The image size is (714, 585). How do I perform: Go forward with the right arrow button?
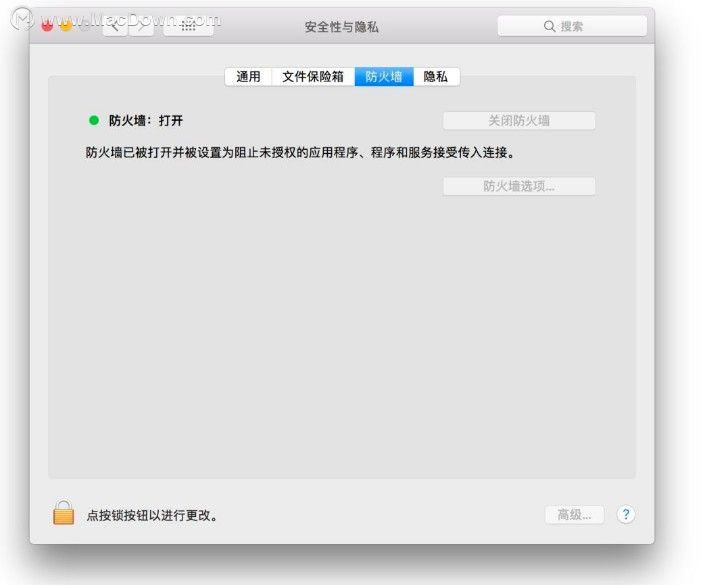coord(142,26)
